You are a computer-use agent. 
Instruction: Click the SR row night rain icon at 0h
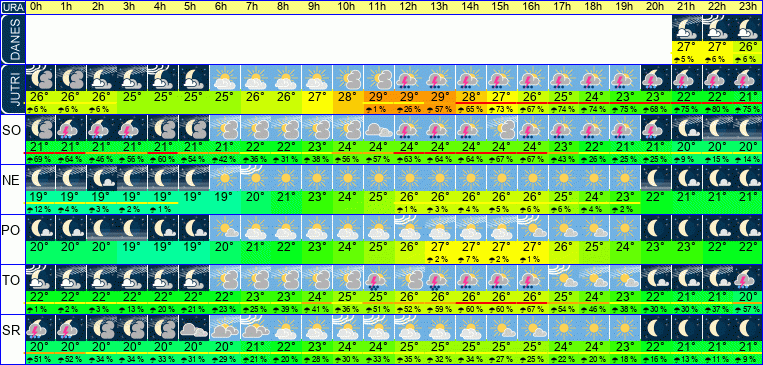click(39, 327)
